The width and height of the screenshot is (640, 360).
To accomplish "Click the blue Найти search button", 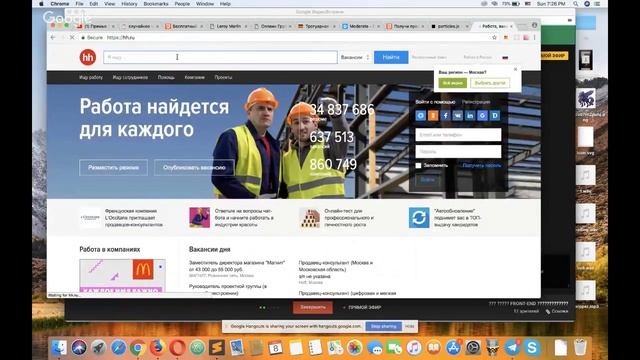I will pyautogui.click(x=391, y=57).
